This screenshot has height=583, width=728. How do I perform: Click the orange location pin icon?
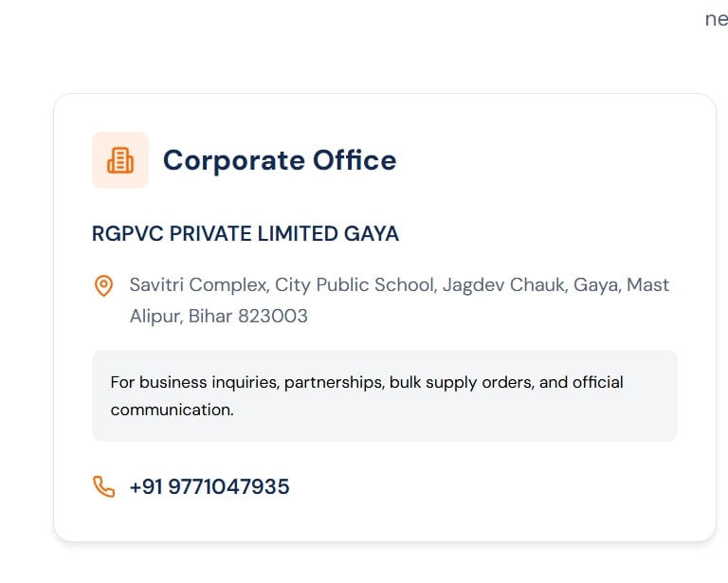104,285
